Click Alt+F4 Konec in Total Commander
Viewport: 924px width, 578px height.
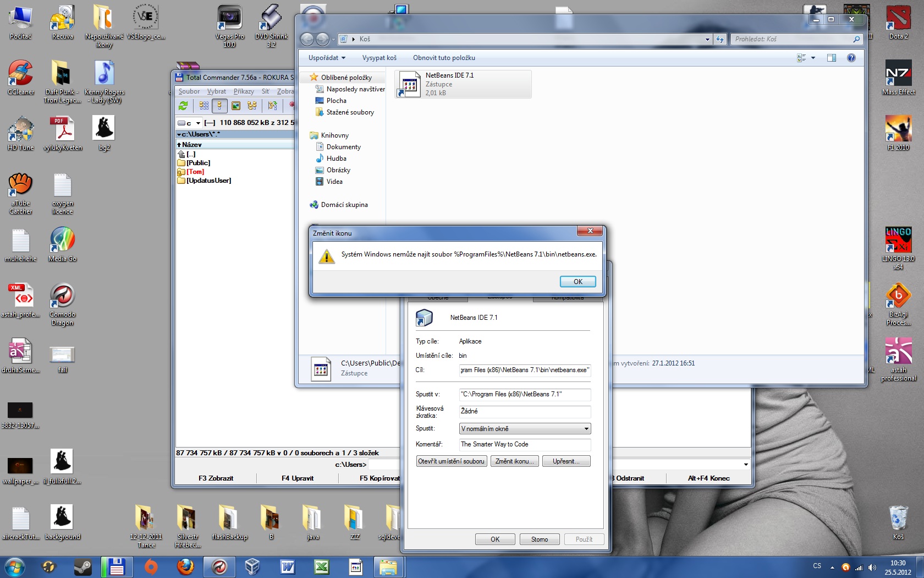pos(708,478)
